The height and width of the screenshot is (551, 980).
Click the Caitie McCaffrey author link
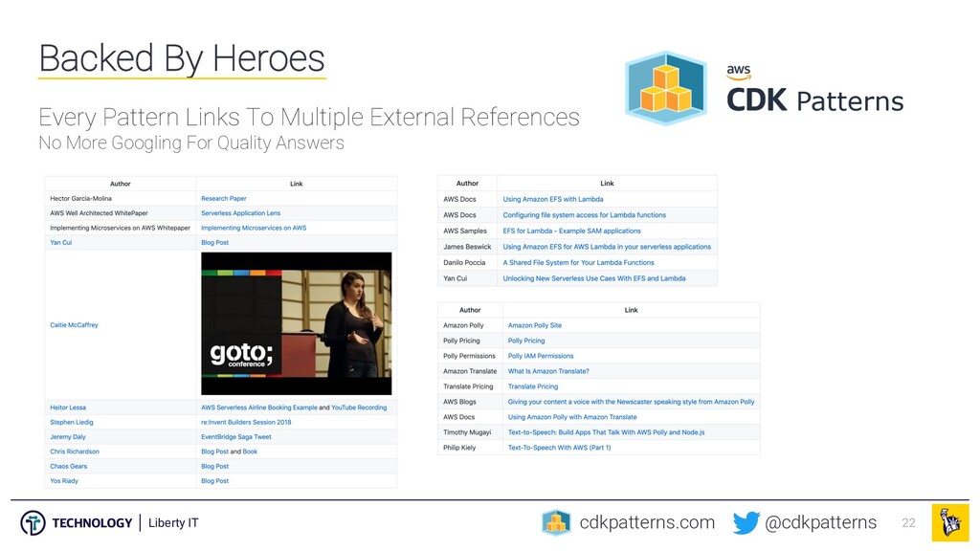coord(74,325)
